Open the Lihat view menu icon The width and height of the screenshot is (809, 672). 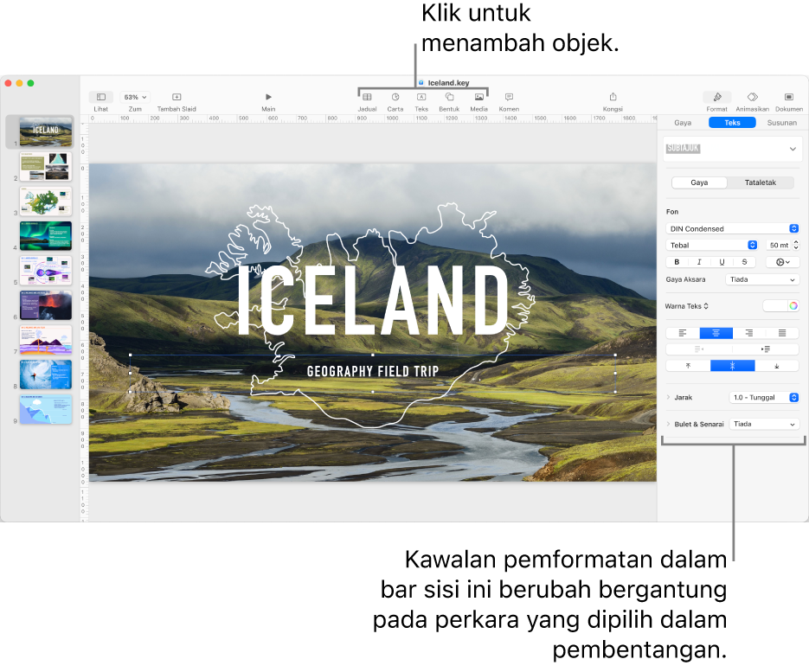101,97
